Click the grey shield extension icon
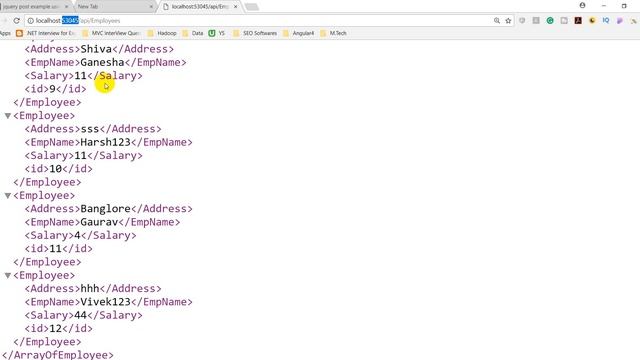The height and width of the screenshot is (360, 640). [522, 20]
